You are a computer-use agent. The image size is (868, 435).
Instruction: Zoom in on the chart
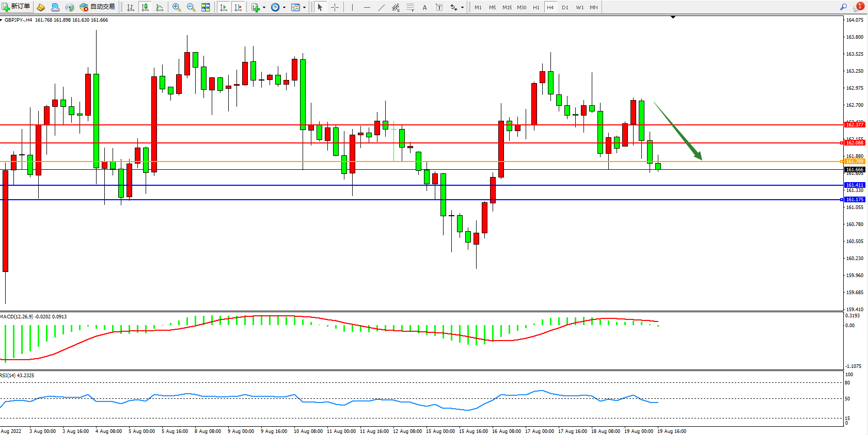pos(177,7)
